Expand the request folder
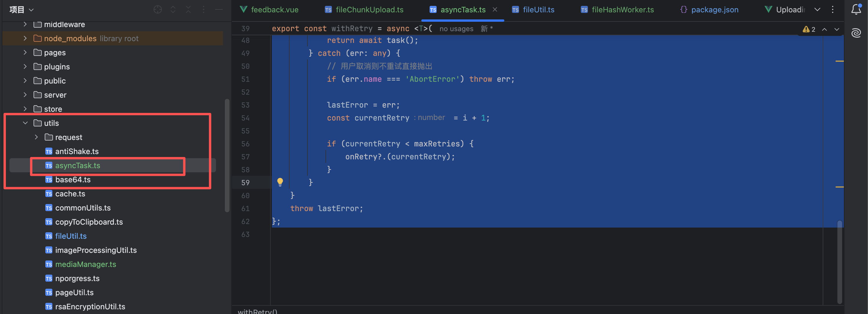This screenshot has width=868, height=314. [x=36, y=137]
